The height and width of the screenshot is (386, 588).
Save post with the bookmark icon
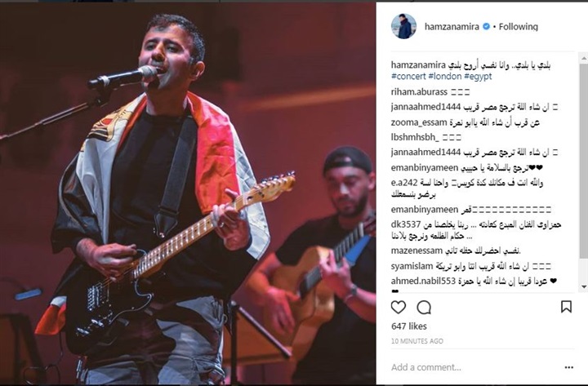[566, 307]
